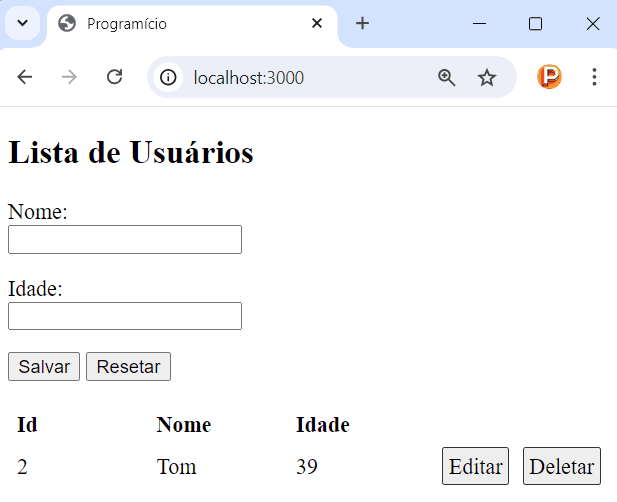Click the Id column header

point(27,425)
